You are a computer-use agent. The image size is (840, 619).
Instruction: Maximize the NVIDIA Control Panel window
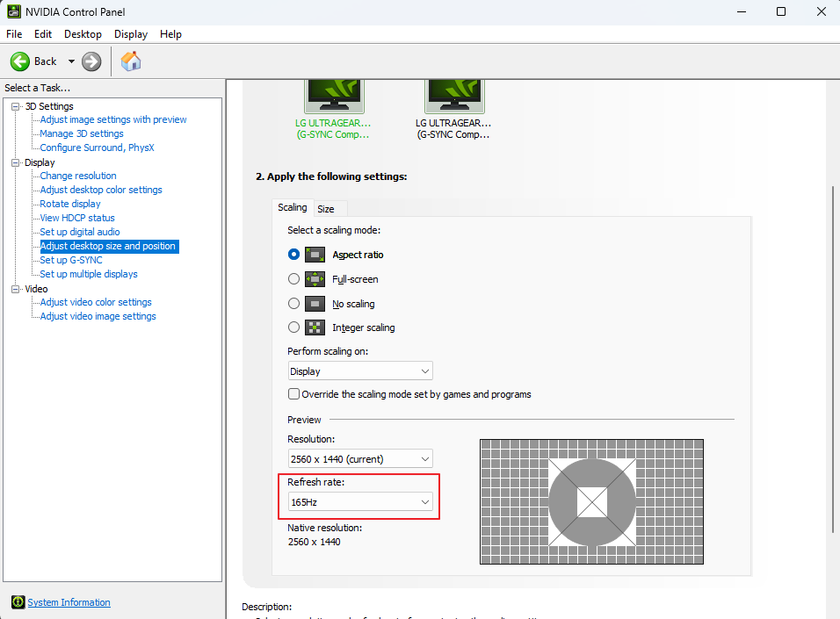(781, 11)
